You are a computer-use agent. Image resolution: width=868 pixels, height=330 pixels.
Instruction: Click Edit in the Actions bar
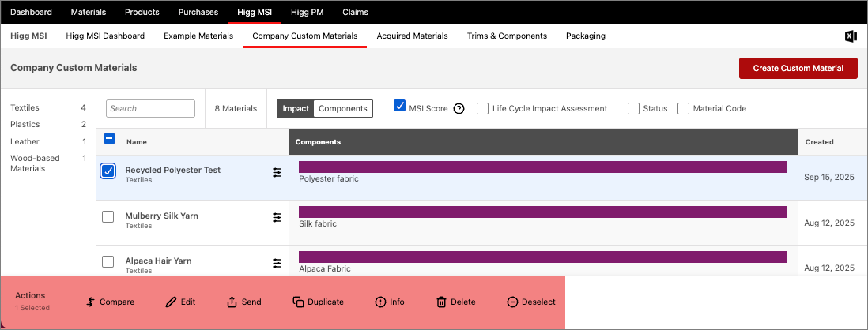(x=181, y=302)
